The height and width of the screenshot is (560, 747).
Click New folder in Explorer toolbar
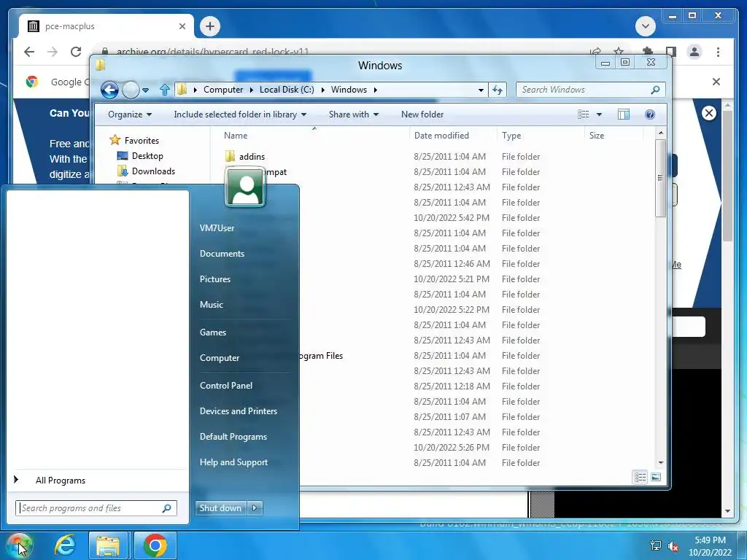[x=422, y=114]
